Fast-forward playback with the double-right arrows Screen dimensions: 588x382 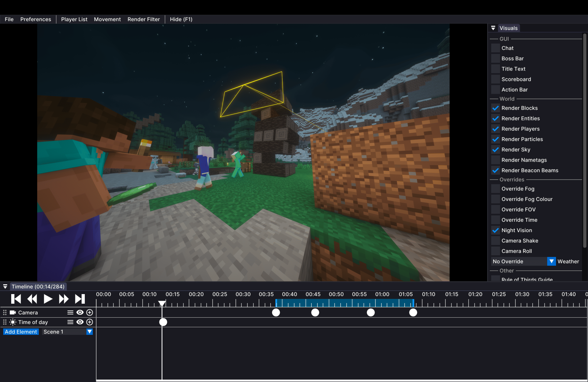click(64, 299)
